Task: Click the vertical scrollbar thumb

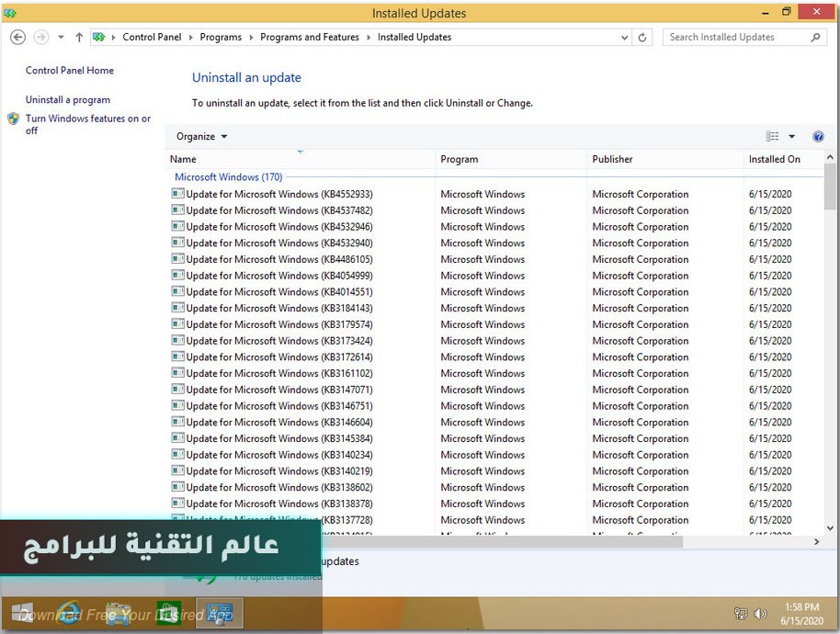Action: 830,187
